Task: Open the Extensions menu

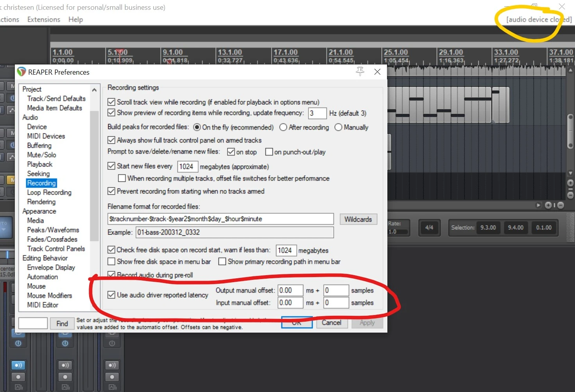Action: [x=44, y=20]
